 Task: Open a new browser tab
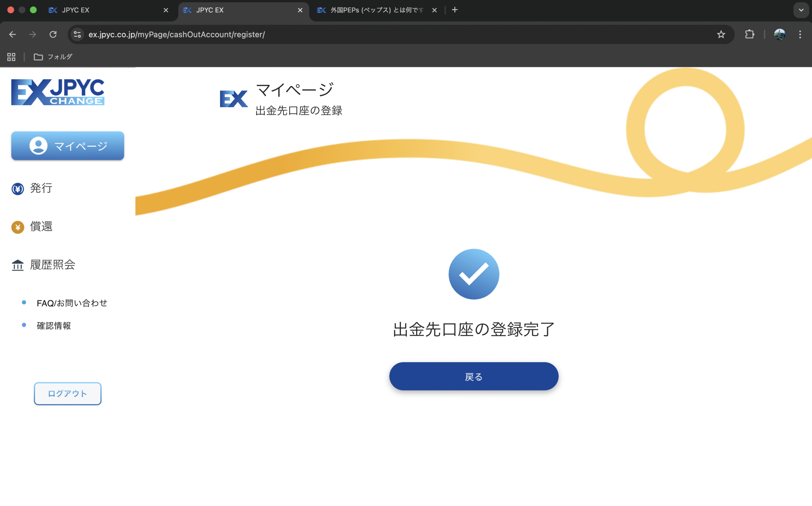coord(455,10)
